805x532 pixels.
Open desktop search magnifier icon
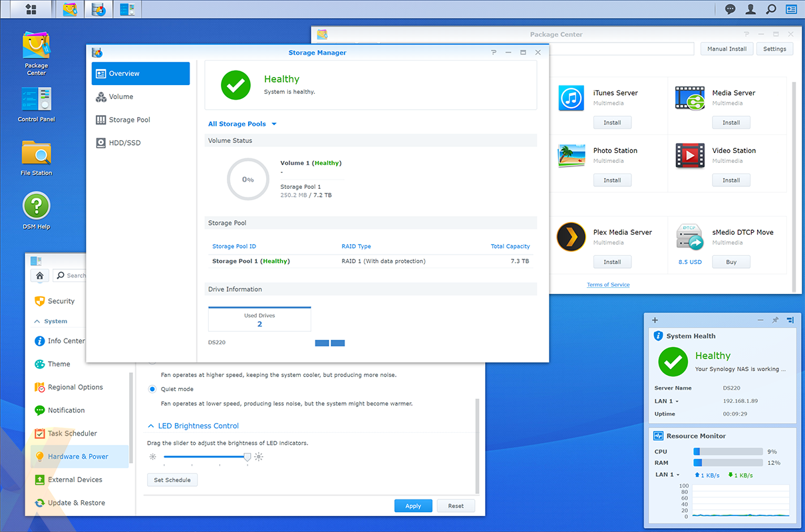(771, 9)
